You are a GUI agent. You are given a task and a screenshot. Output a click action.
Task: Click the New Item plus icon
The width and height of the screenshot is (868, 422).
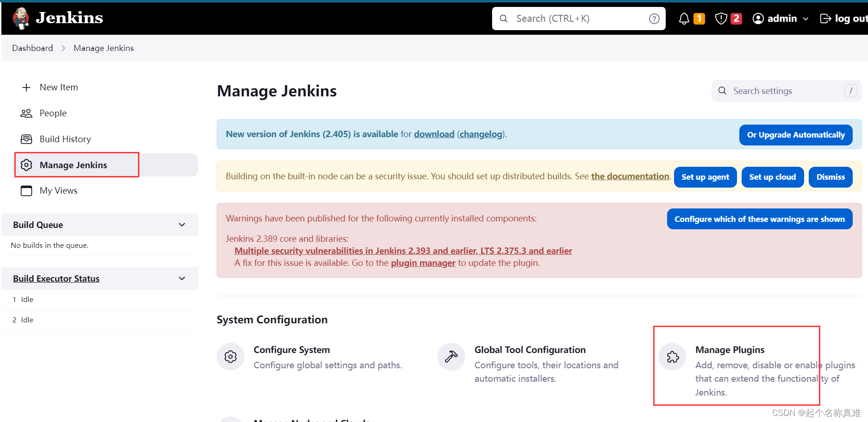[26, 88]
